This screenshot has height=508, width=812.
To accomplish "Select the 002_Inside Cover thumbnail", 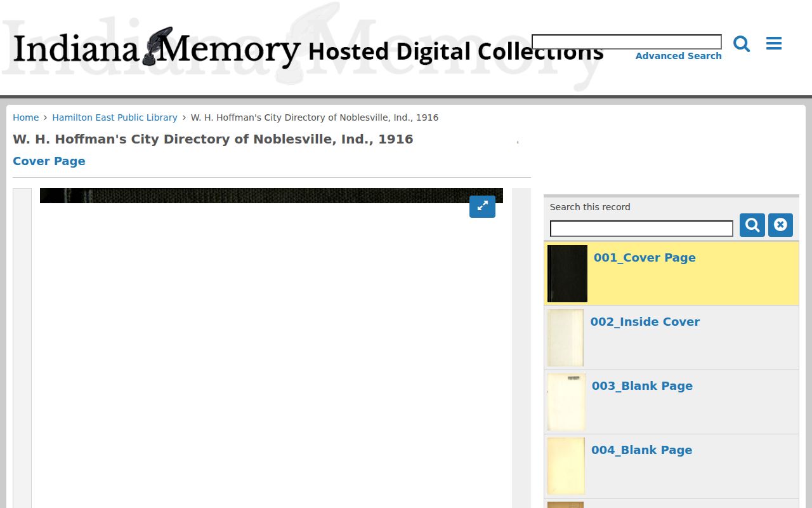I will click(565, 338).
